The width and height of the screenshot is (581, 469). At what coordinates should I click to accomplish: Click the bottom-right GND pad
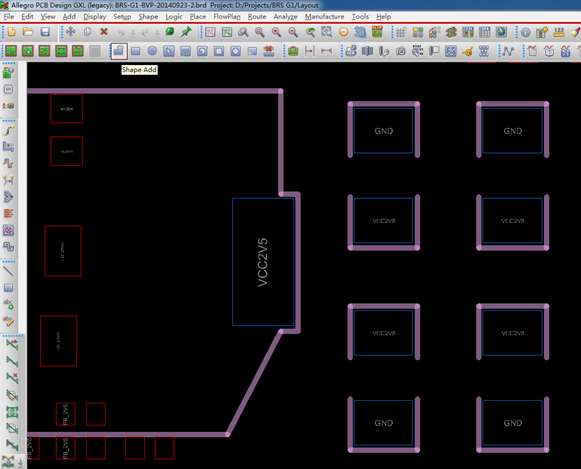pos(512,423)
